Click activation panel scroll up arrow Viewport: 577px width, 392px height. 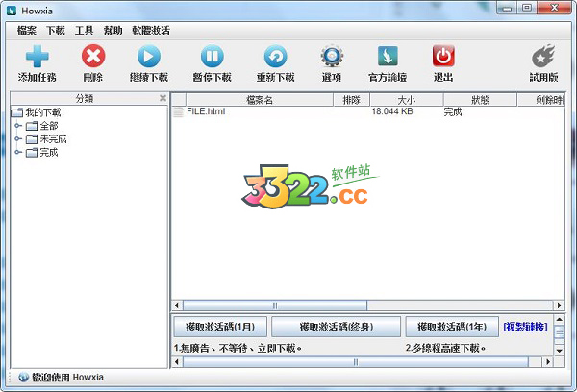coord(560,320)
